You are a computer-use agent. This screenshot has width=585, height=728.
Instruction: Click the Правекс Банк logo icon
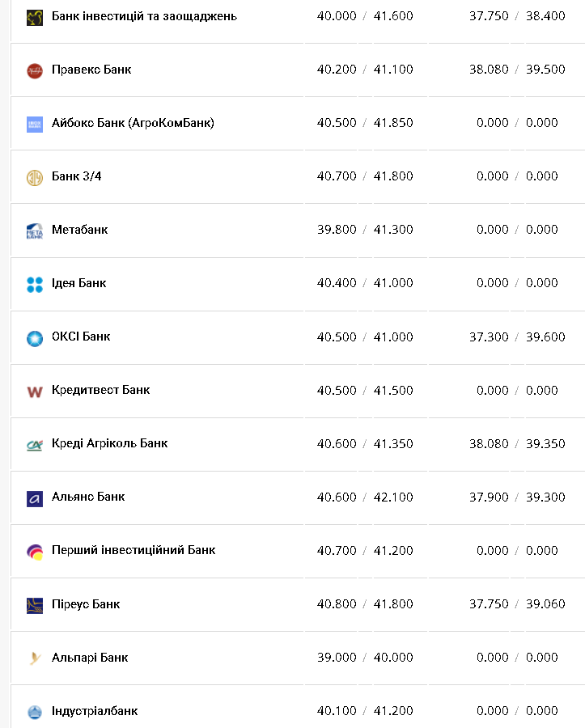click(34, 70)
